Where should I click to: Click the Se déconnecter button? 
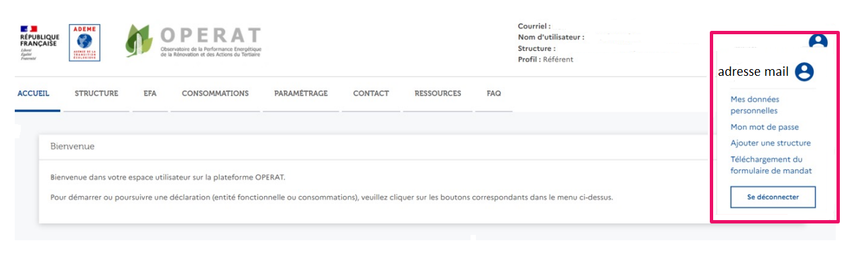pyautogui.click(x=773, y=197)
